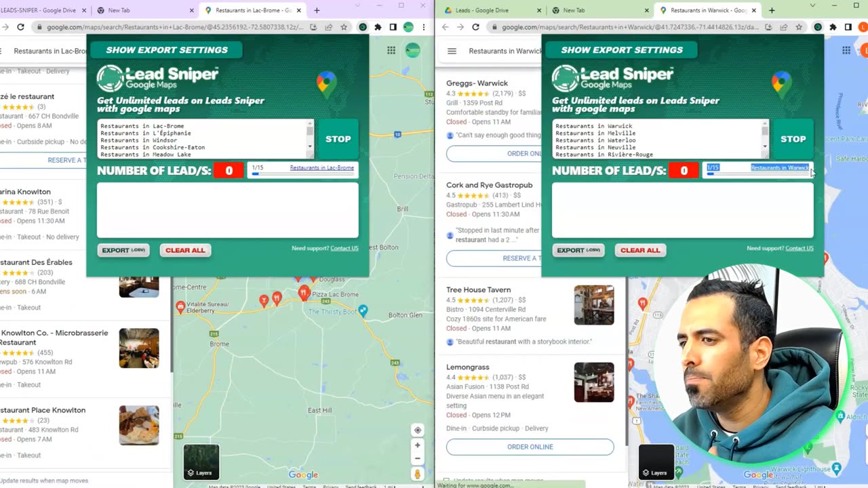Lead Sniper extension icon in right window toolbar
Screen dimensions: 868x488
(818, 27)
